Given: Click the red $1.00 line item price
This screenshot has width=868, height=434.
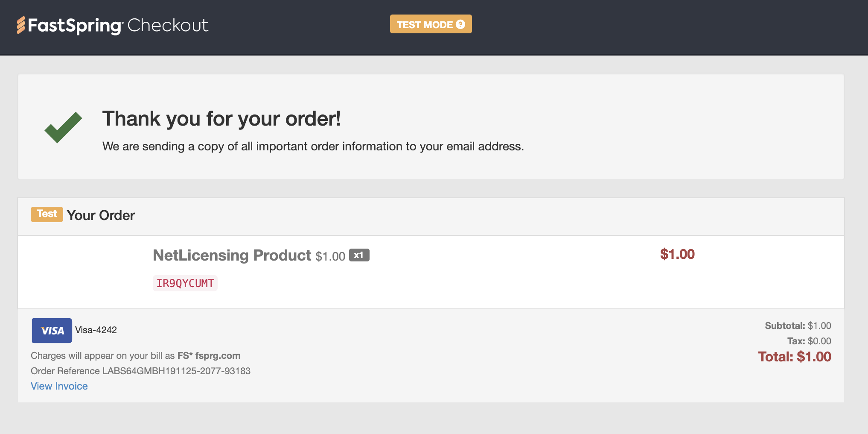Looking at the screenshot, I should [x=677, y=254].
